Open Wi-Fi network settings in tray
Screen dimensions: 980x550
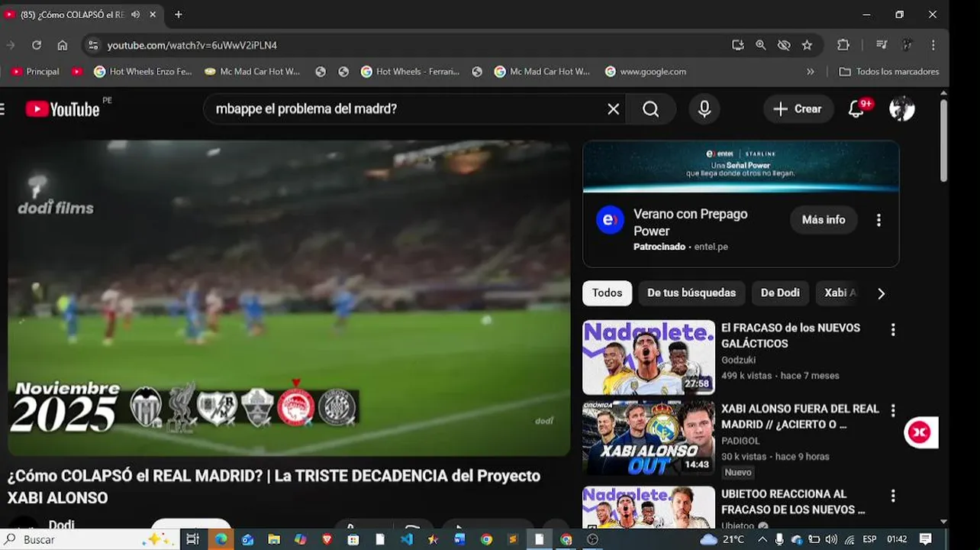coord(849,539)
